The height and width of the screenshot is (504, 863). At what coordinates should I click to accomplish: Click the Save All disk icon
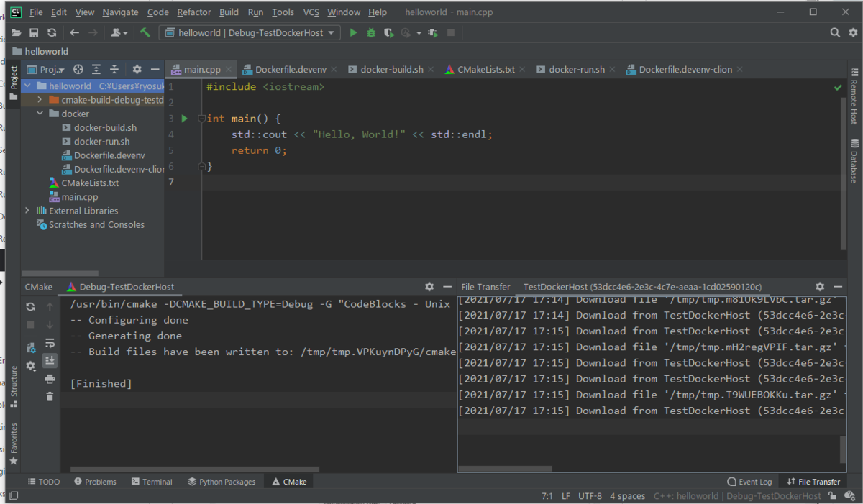(x=33, y=32)
